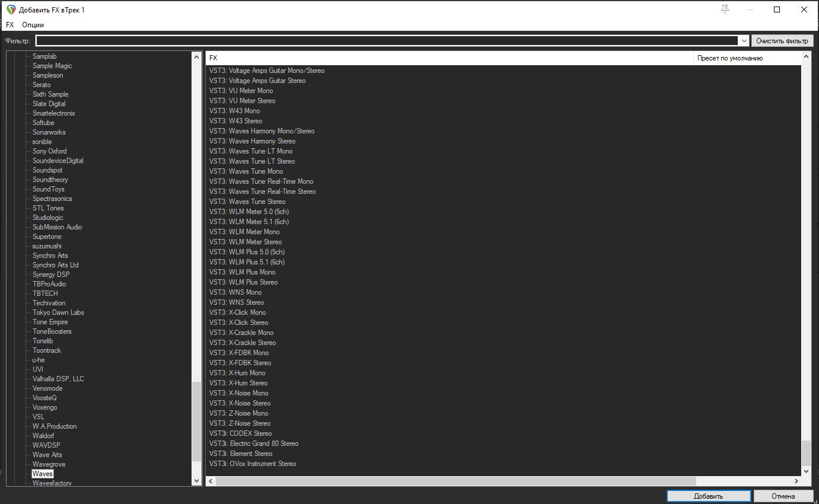Select the SoundToys folder
This screenshot has height=504, width=819.
click(x=49, y=189)
